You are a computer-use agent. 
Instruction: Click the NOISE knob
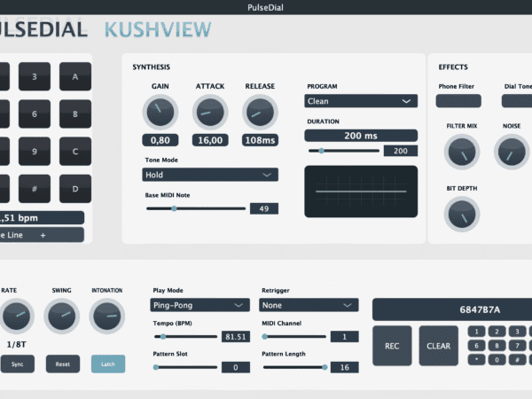coord(512,152)
